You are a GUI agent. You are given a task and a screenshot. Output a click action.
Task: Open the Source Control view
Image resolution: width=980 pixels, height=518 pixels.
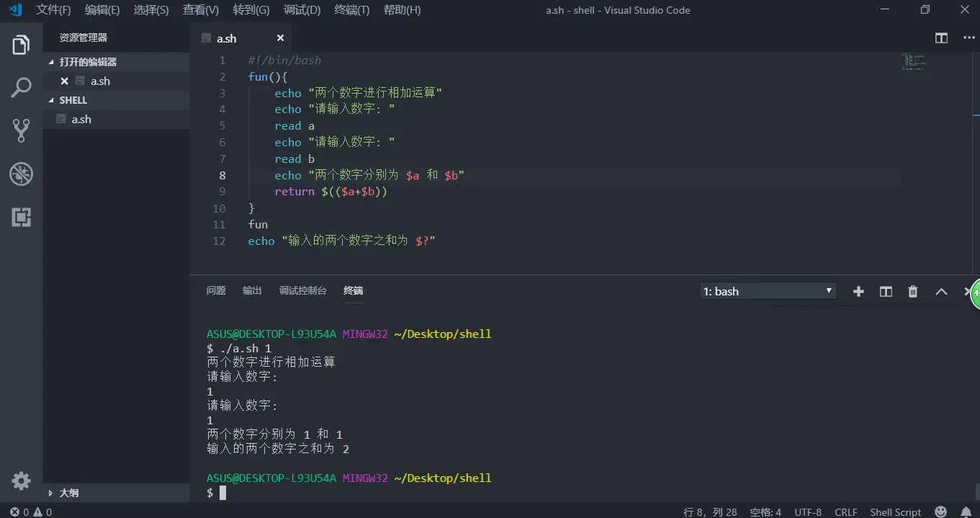click(21, 130)
